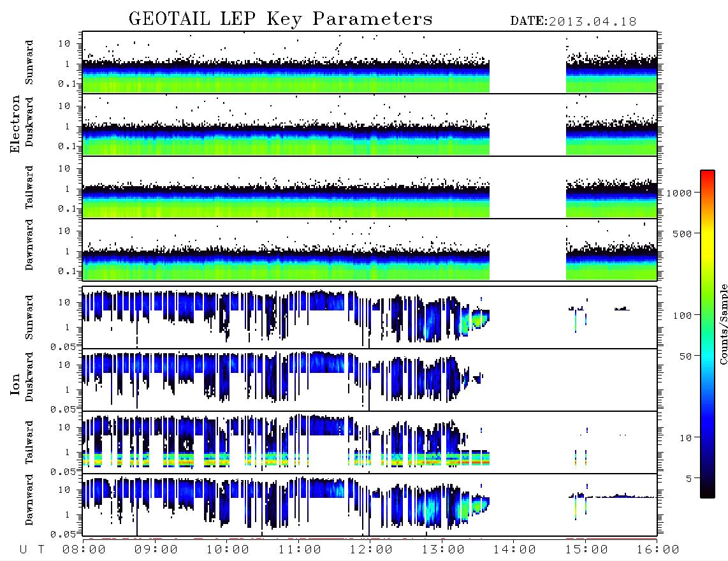Select the Ion Dawnward panel label

pos(29,500)
